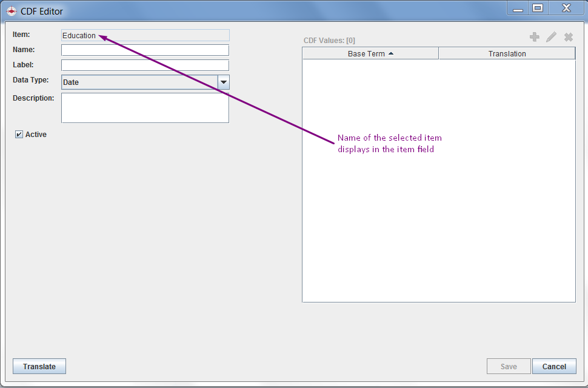Close the CDF Editor window

coord(566,8)
